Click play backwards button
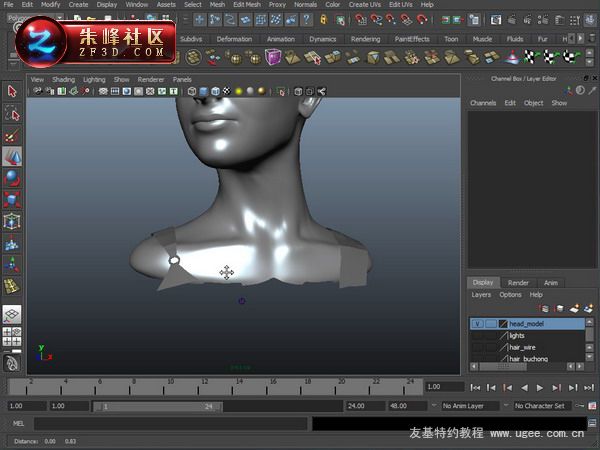The height and width of the screenshot is (450, 600). tap(524, 388)
